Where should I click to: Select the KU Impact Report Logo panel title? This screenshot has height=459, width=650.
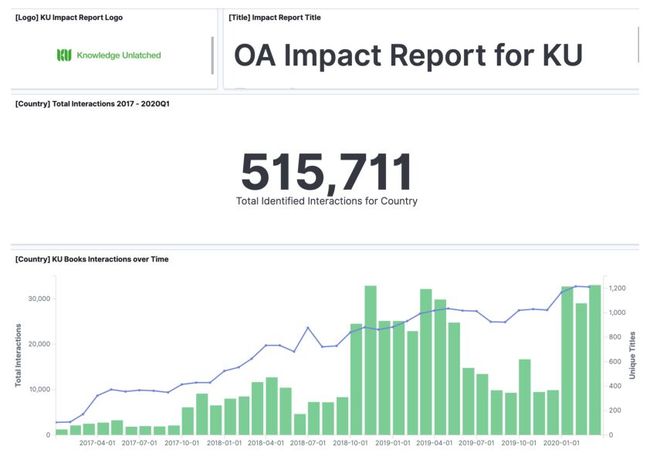pyautogui.click(x=76, y=18)
